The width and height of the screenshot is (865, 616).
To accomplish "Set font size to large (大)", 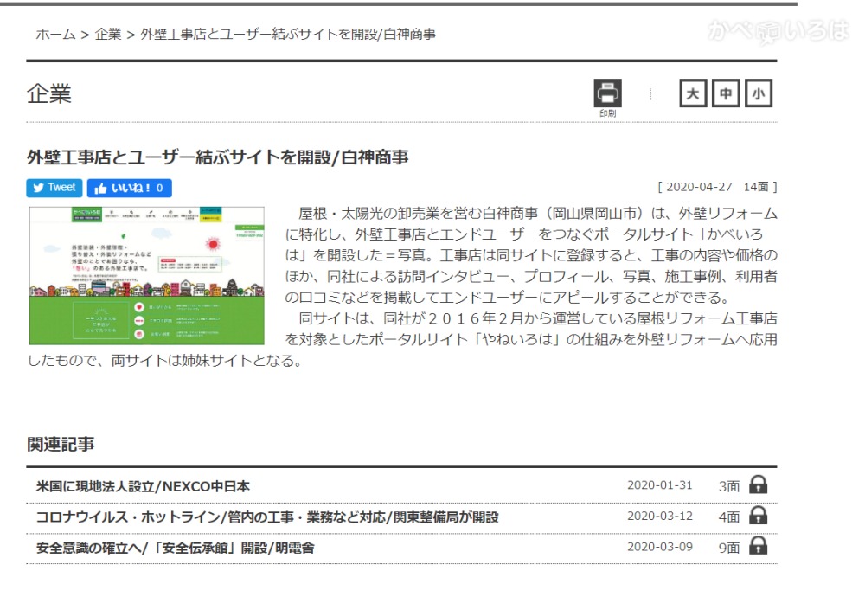I will tap(692, 93).
